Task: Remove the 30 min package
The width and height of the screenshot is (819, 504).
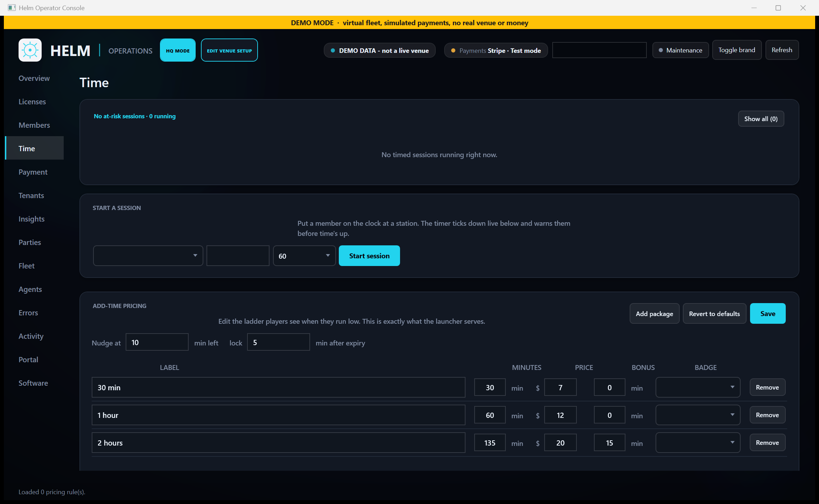Action: pyautogui.click(x=767, y=387)
